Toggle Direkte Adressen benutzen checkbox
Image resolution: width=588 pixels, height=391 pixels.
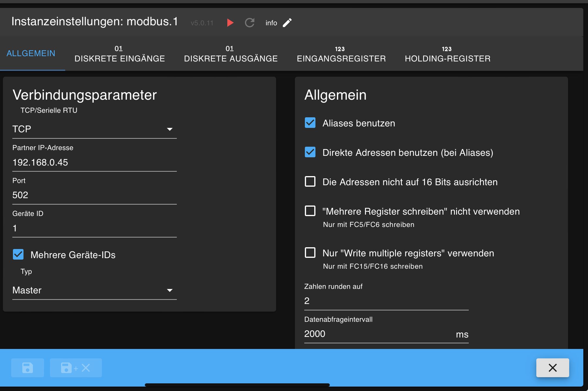(310, 152)
